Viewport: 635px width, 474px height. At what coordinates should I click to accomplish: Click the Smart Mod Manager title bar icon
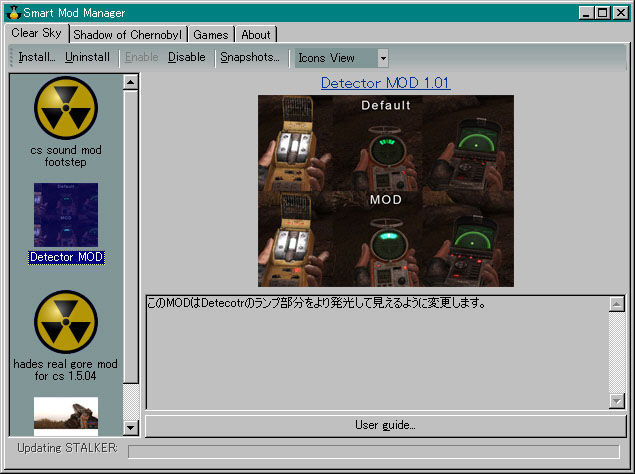(x=13, y=13)
